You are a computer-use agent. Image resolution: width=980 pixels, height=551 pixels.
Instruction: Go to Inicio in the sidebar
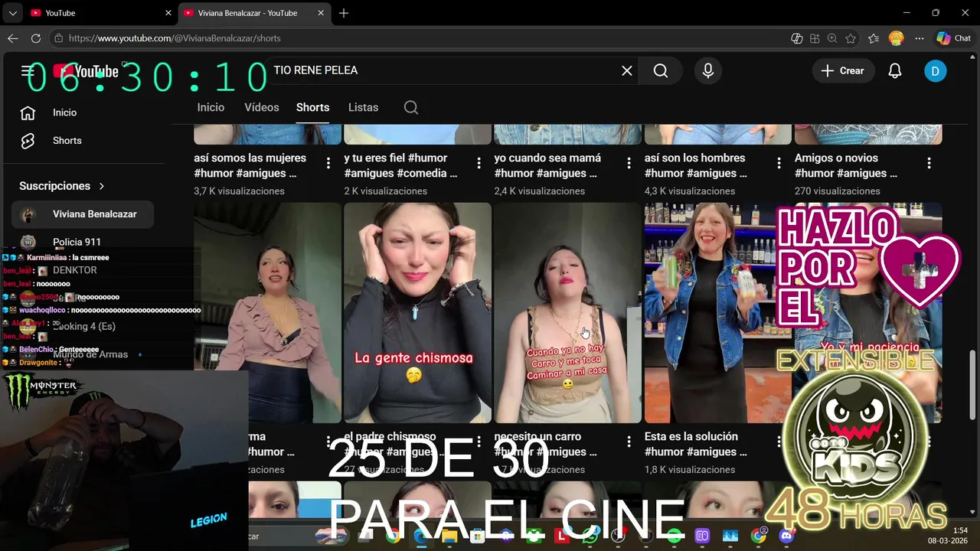(83, 112)
